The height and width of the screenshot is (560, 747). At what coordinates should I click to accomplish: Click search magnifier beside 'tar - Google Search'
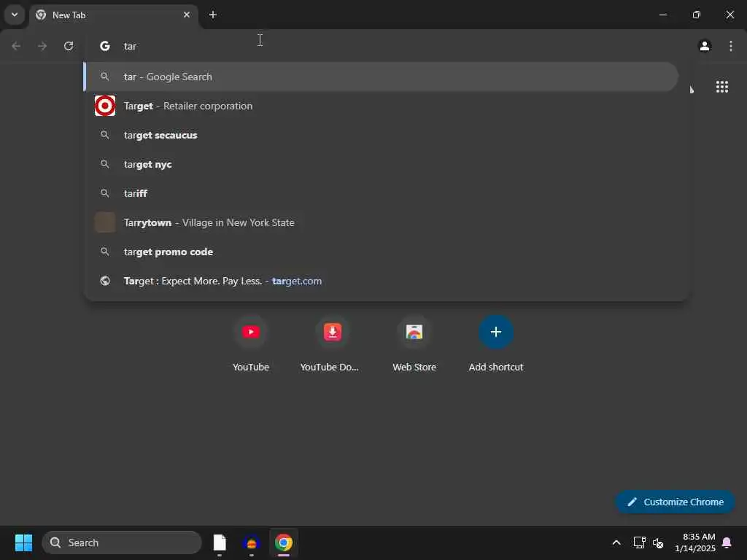click(x=105, y=77)
